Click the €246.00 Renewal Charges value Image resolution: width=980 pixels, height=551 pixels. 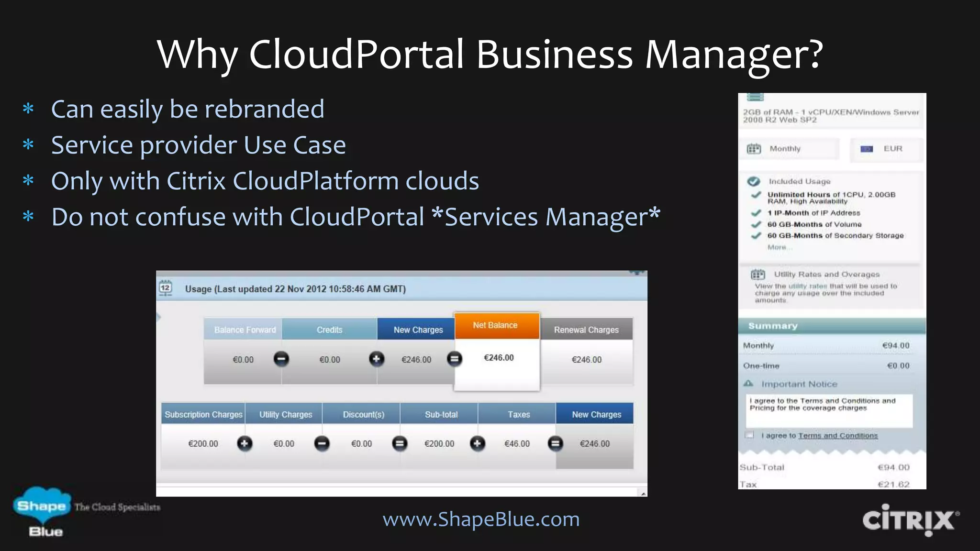click(587, 359)
